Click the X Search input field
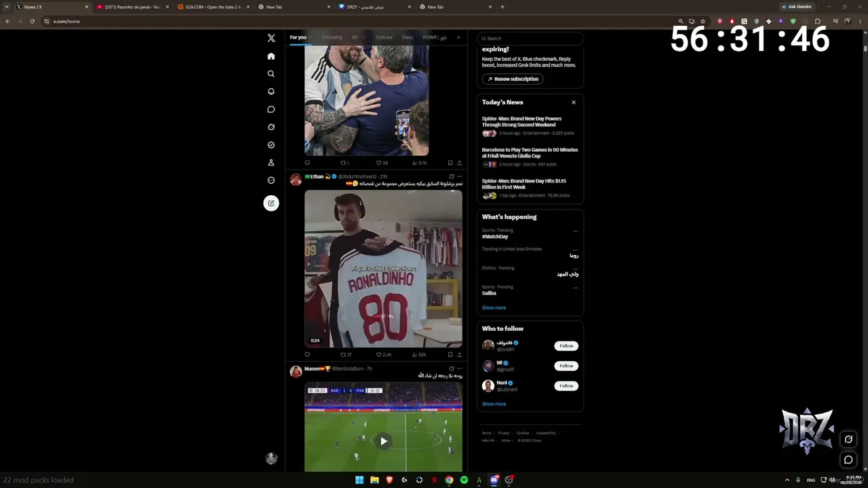 pos(530,39)
